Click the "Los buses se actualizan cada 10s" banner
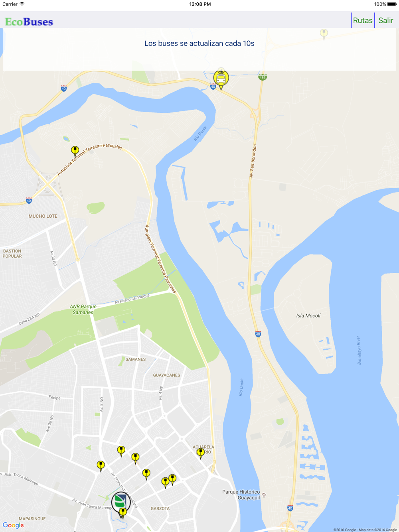Viewport: 399px width, 532px height. [x=199, y=43]
